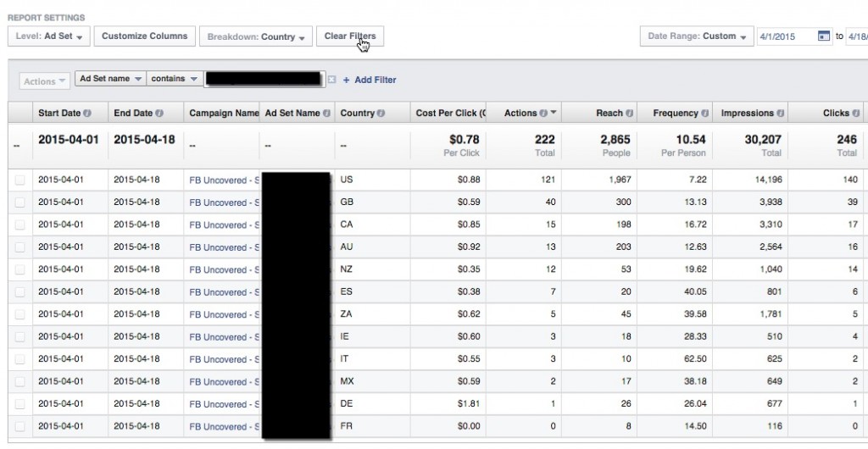Select the 1,967 reach value
The height and width of the screenshot is (449, 868).
point(620,180)
